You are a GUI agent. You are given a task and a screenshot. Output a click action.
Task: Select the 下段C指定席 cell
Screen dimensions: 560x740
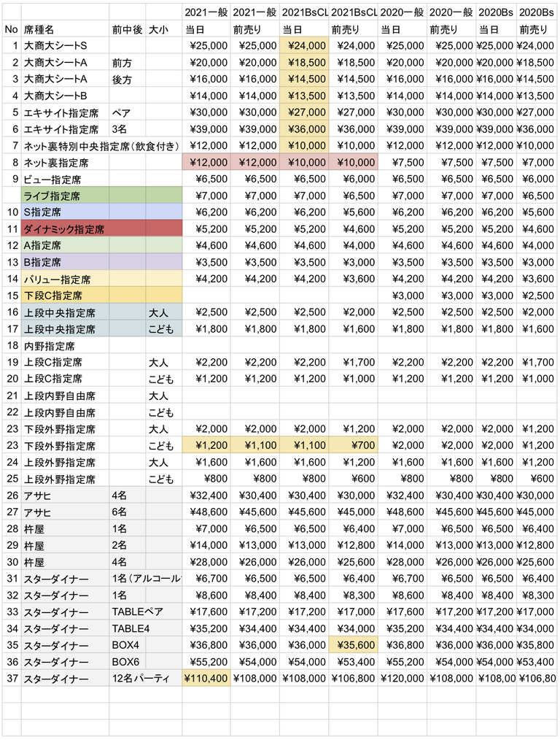[x=66, y=296]
